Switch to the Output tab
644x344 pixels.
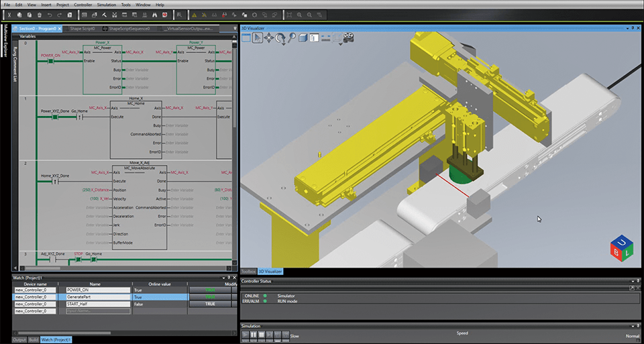pos(19,340)
